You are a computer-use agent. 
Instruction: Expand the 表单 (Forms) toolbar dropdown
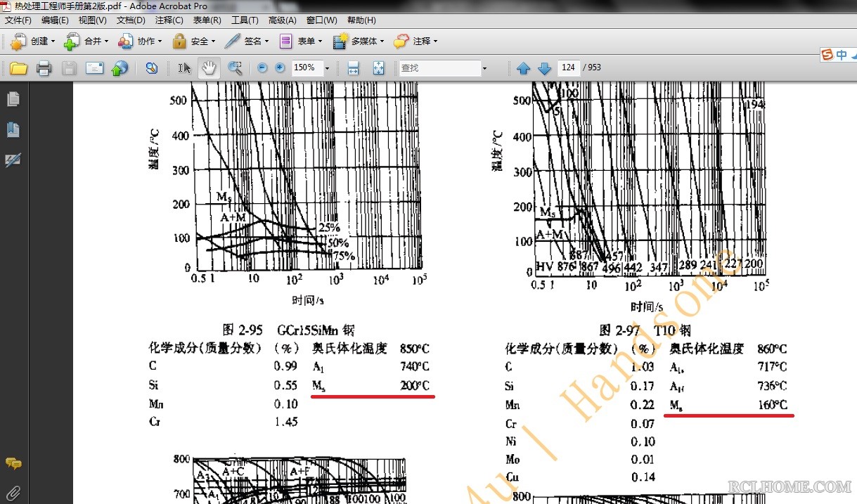[x=320, y=41]
